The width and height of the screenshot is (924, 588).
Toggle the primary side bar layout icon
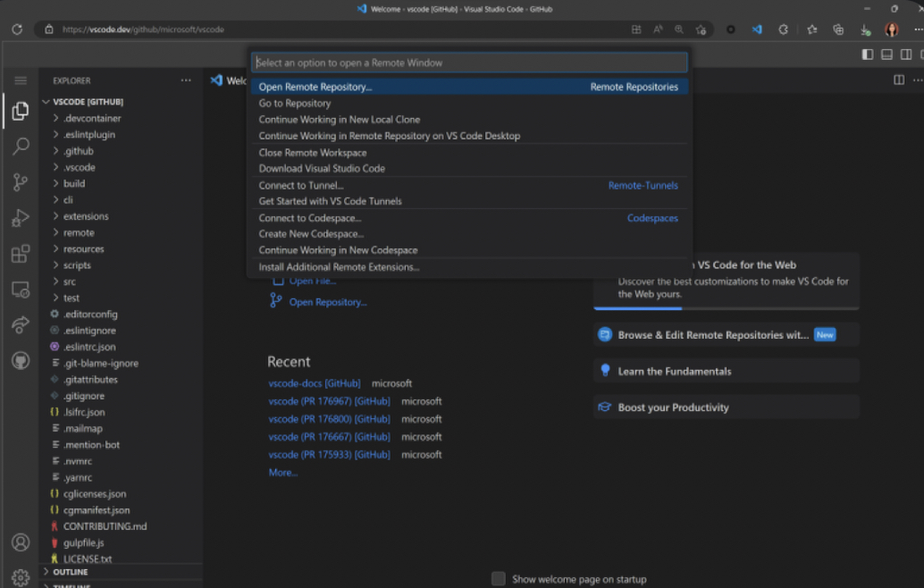point(868,55)
